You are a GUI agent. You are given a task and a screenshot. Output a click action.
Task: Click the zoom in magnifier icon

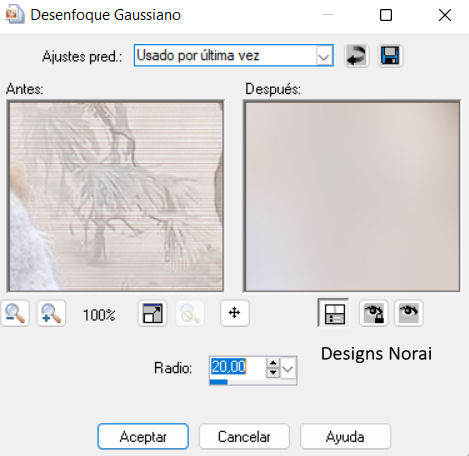51,313
